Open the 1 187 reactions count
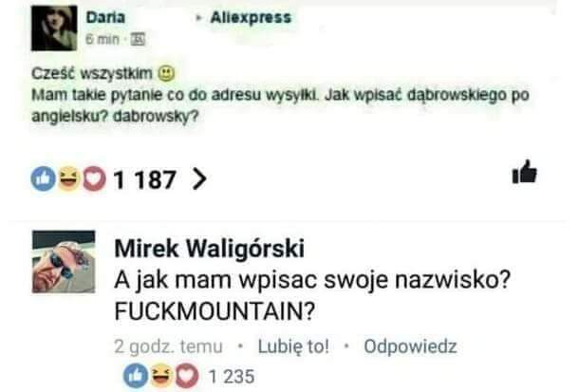Viewport: 579px width, 392px height. click(x=144, y=179)
